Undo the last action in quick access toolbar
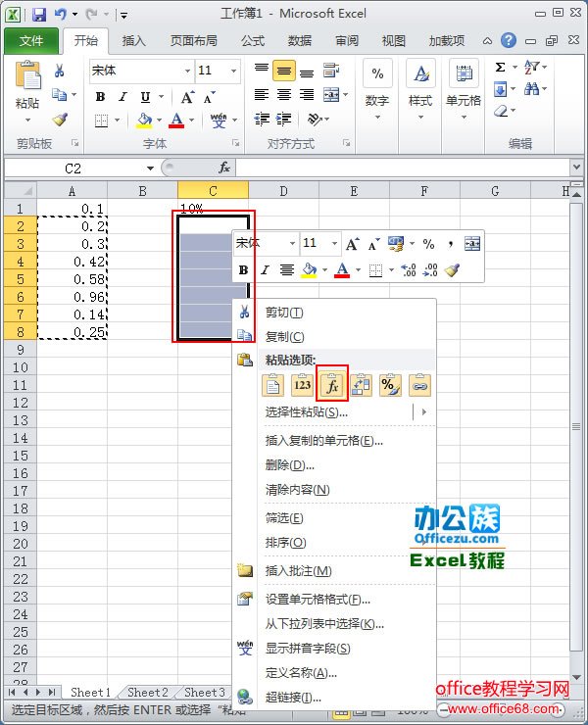This screenshot has height=725, width=588. coord(61,14)
